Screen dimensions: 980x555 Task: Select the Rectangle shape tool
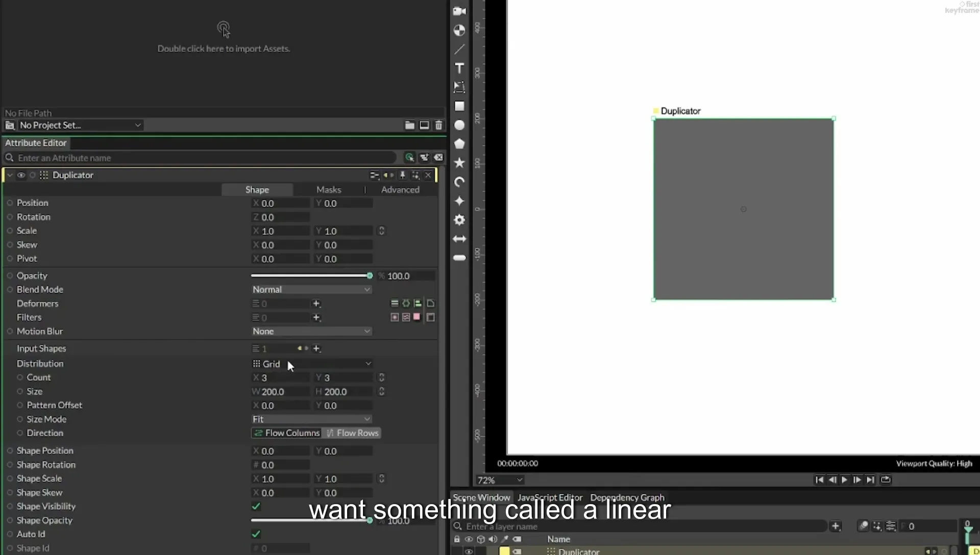click(x=459, y=106)
